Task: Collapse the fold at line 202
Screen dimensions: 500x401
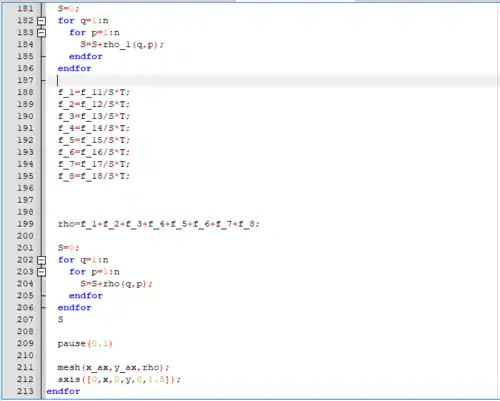Action: point(41,260)
